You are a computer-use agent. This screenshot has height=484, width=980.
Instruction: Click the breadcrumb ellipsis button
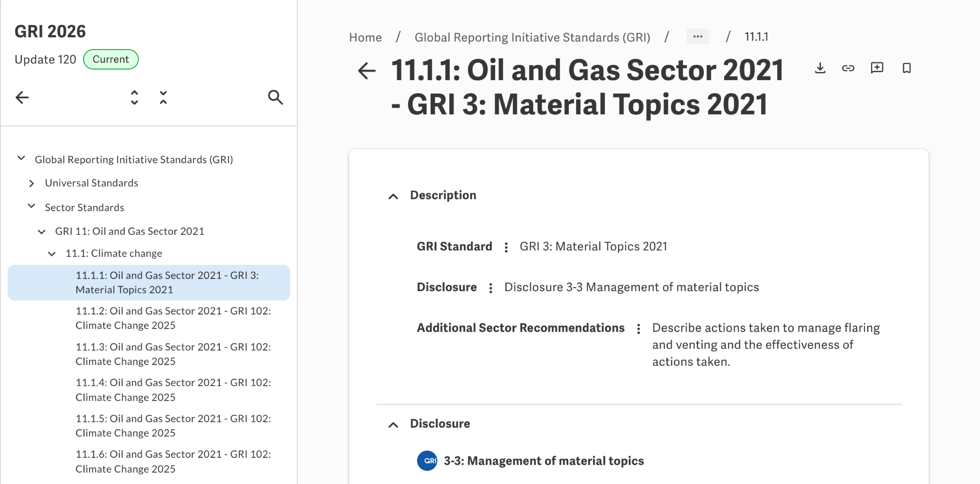coord(697,37)
